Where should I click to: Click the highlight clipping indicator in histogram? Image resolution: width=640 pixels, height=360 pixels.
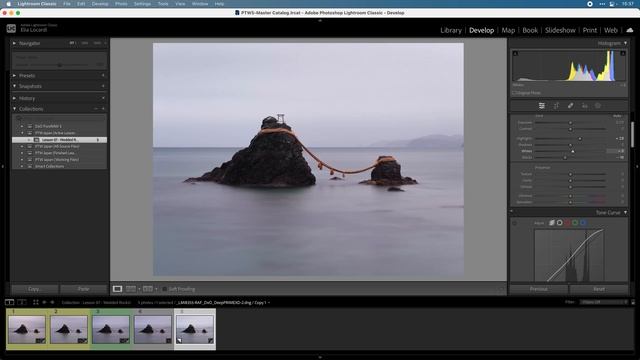click(623, 53)
